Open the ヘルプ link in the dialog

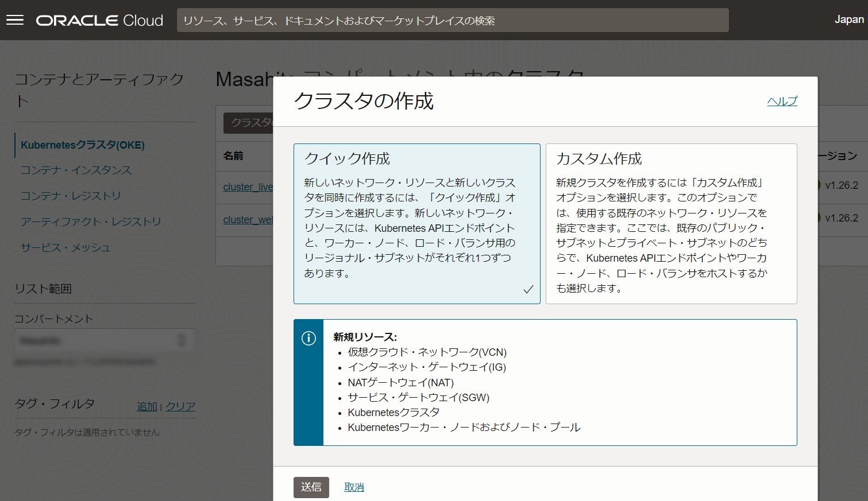tap(782, 101)
